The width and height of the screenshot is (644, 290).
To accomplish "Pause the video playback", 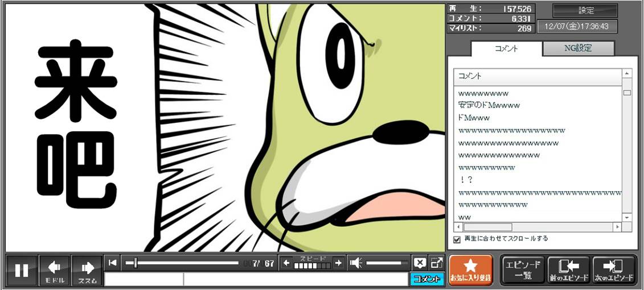I will coord(22,271).
